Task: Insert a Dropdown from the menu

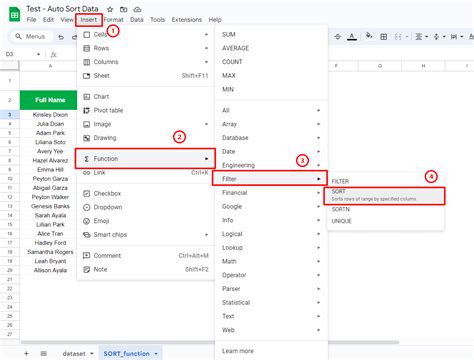Action: click(x=146, y=207)
